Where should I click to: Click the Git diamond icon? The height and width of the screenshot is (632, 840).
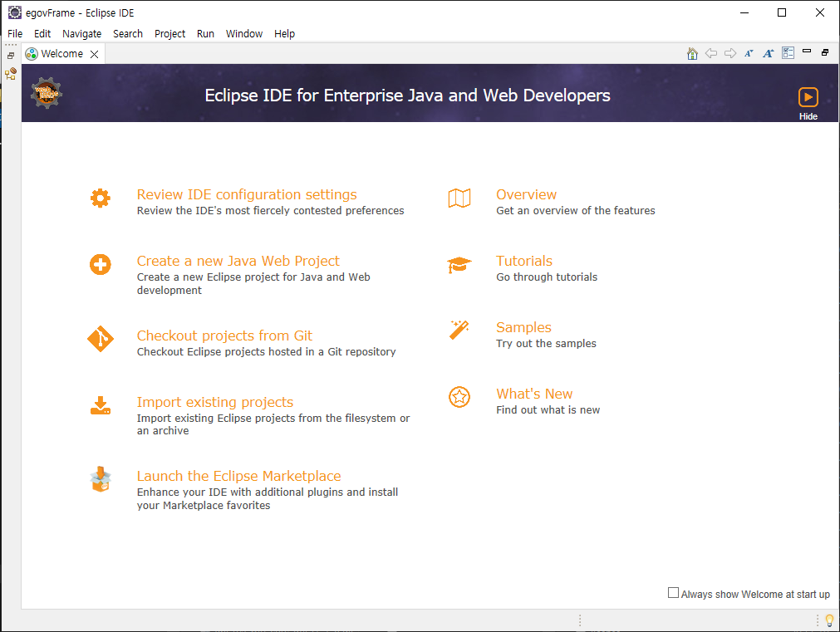point(101,339)
